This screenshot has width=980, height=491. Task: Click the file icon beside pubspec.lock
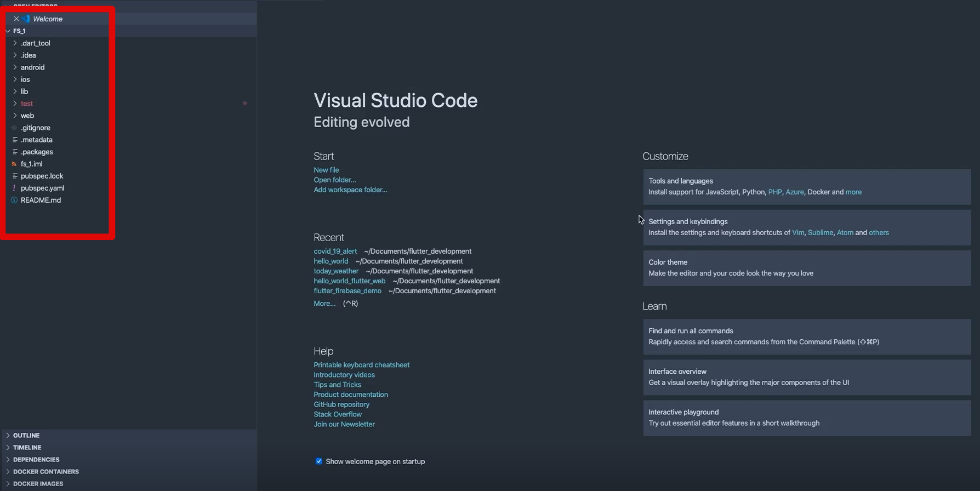point(15,176)
